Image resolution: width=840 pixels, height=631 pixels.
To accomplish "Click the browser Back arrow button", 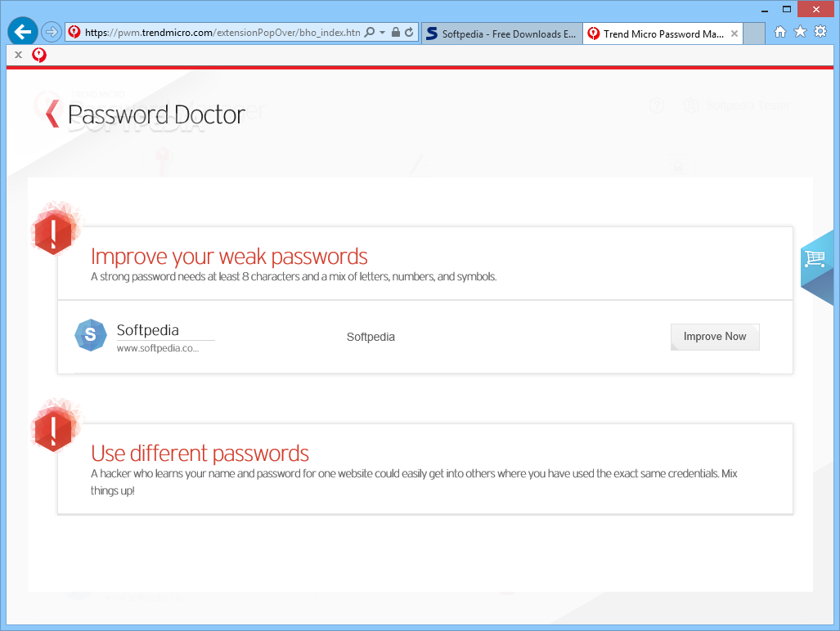I will point(23,32).
